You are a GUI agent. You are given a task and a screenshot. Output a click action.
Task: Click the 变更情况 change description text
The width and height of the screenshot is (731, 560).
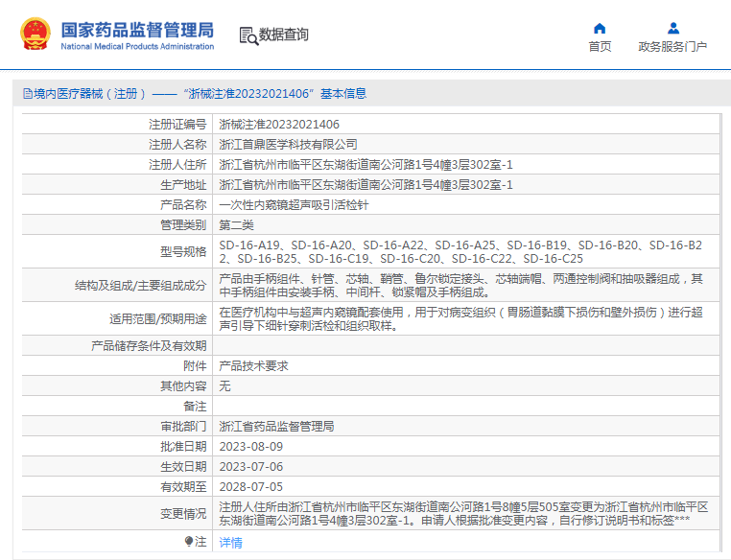(x=464, y=513)
